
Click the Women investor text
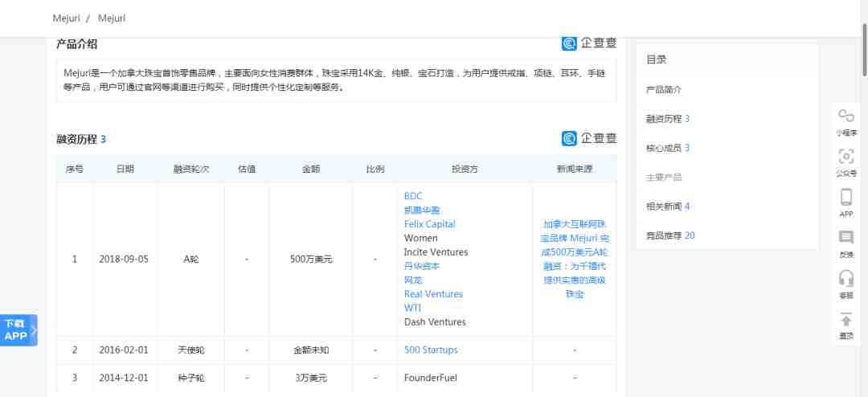coord(420,238)
